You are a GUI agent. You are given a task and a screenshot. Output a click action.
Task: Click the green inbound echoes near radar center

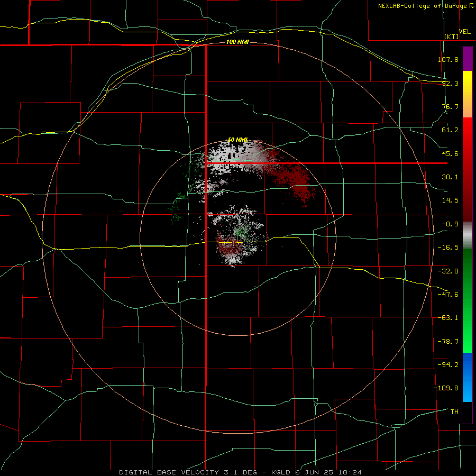[x=241, y=232]
